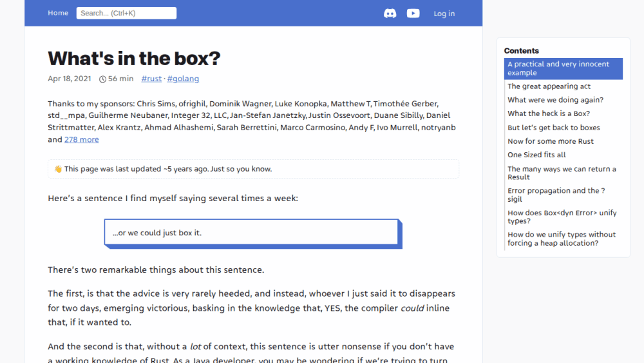644x363 pixels.
Task: Jump to A practical and very innocent example
Action: (563, 68)
